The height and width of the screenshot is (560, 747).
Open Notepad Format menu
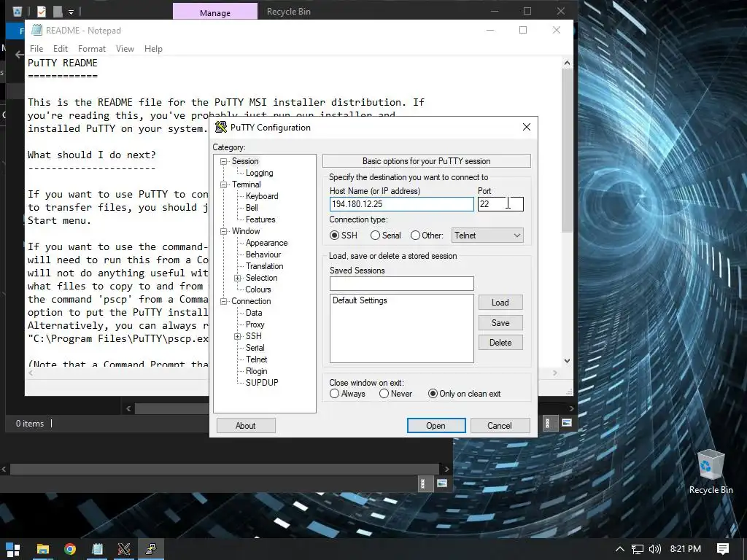[x=91, y=49]
